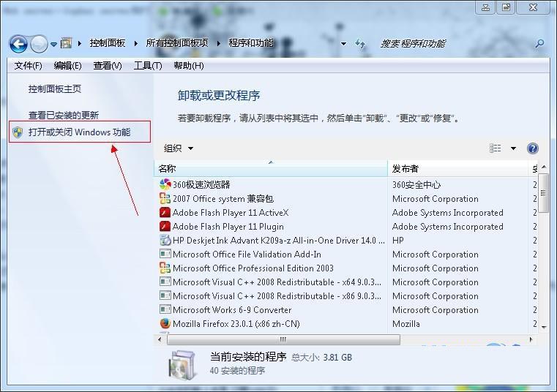Open 打开或关闭 Windows 功能 link
This screenshot has width=557, height=392.
coord(80,132)
